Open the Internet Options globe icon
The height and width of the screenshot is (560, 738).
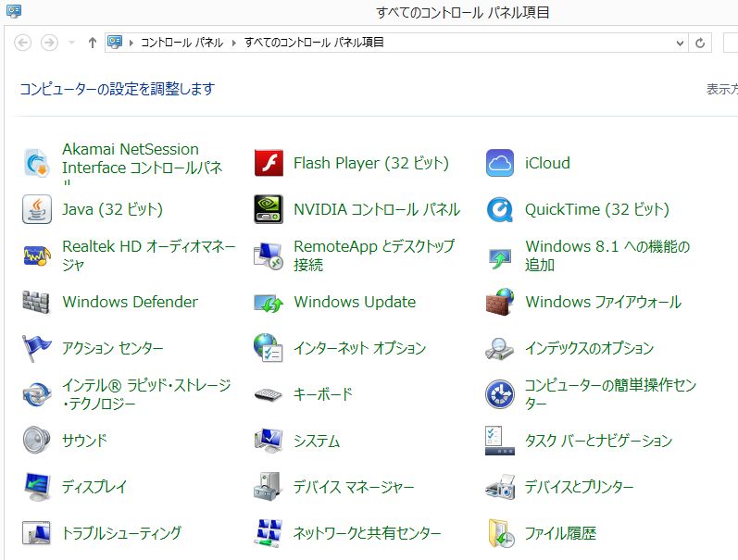[x=269, y=348]
